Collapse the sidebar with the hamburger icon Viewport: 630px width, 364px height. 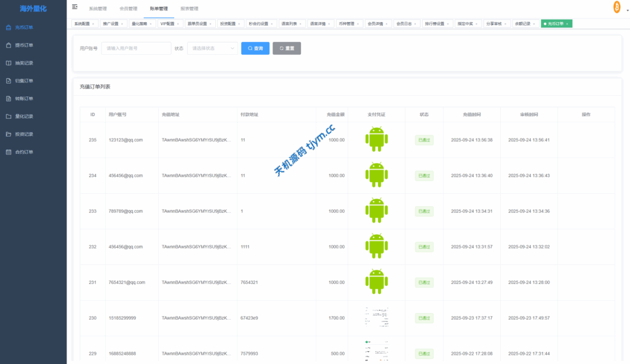(x=75, y=7)
